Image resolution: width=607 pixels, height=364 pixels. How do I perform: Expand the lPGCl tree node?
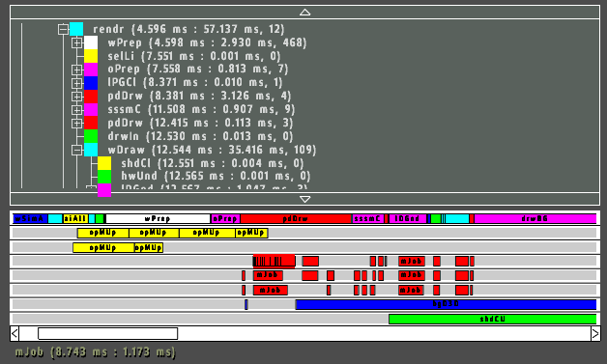(77, 83)
